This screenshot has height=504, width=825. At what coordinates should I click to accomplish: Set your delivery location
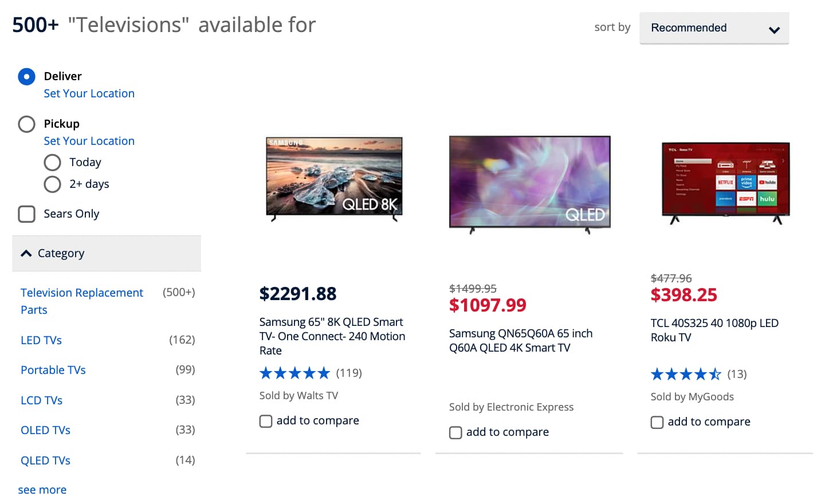(x=89, y=93)
